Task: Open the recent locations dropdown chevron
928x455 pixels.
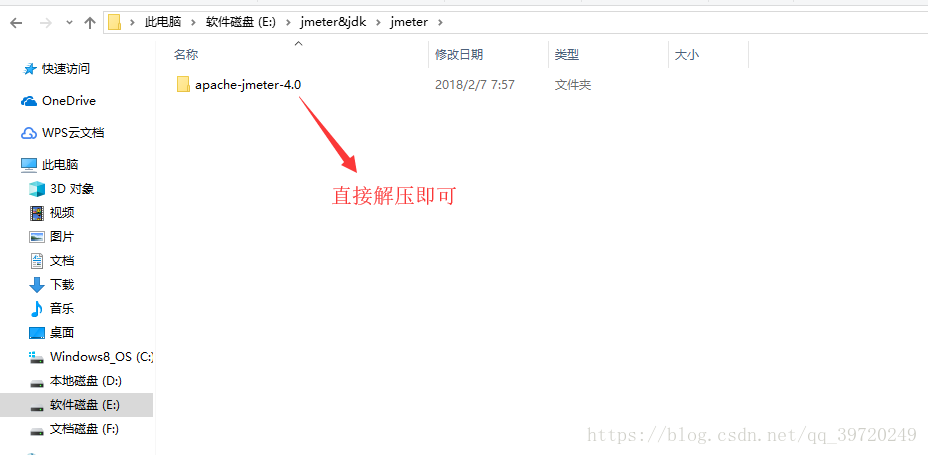Action: 69,23
